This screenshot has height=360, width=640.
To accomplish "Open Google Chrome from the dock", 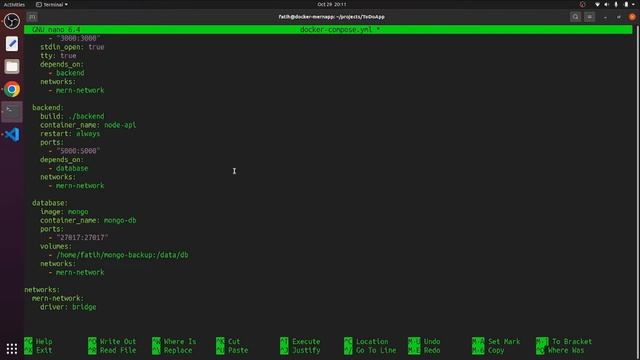I will coord(12,89).
